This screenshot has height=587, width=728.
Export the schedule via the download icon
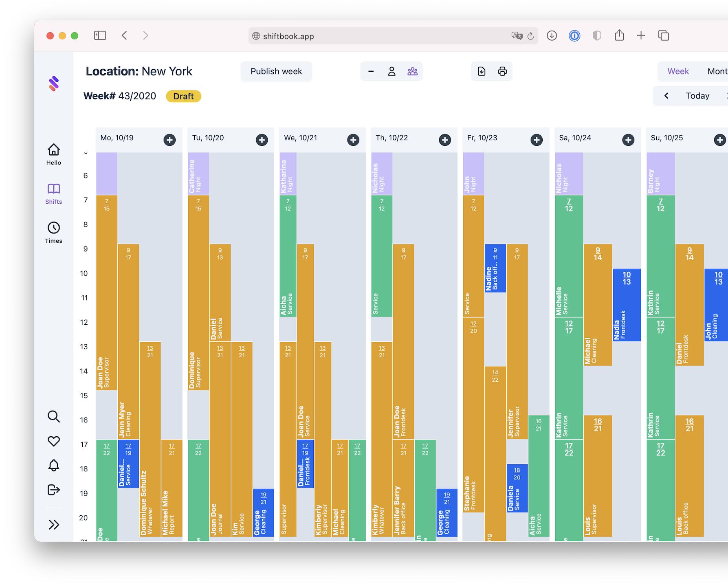pyautogui.click(x=481, y=71)
